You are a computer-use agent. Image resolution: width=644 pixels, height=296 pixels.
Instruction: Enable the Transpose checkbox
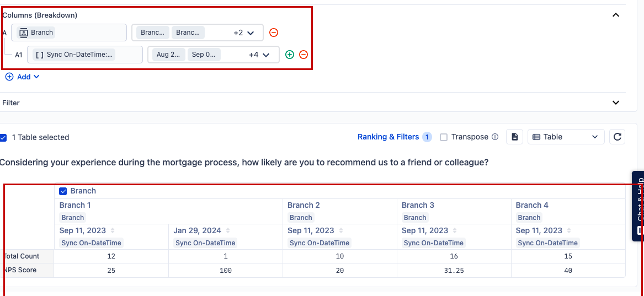[444, 137]
